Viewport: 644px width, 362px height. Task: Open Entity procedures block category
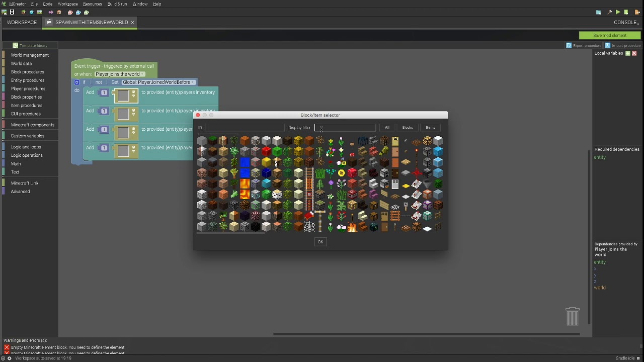point(28,80)
